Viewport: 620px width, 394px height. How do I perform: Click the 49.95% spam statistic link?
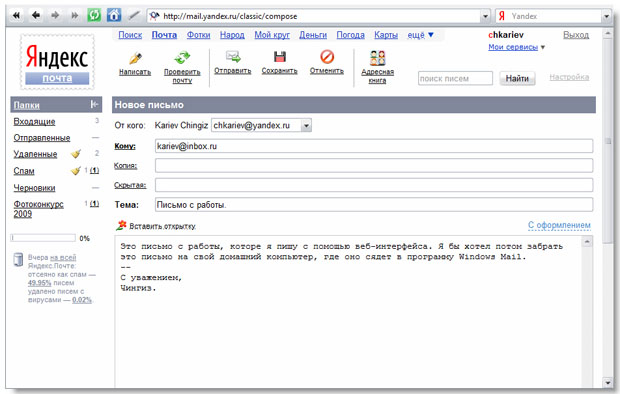pos(40,283)
